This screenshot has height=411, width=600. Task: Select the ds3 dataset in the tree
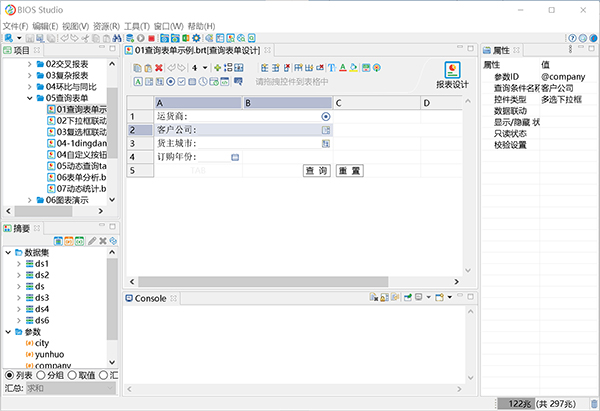41,298
